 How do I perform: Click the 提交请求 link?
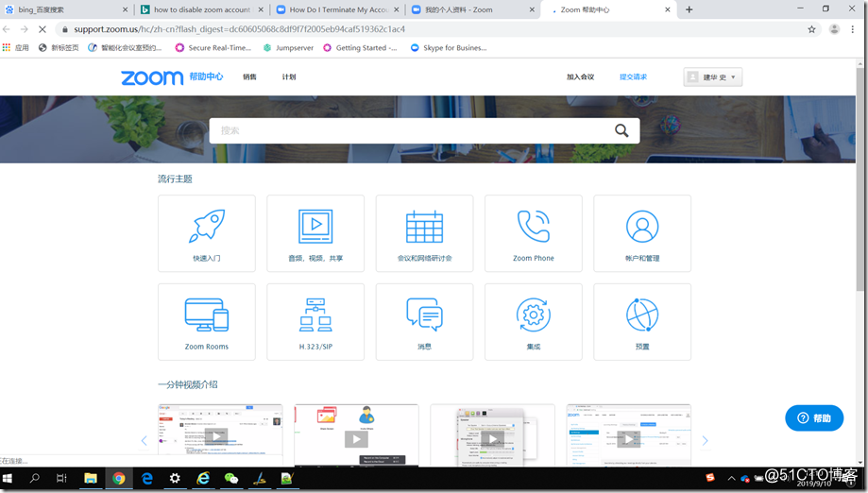point(633,76)
